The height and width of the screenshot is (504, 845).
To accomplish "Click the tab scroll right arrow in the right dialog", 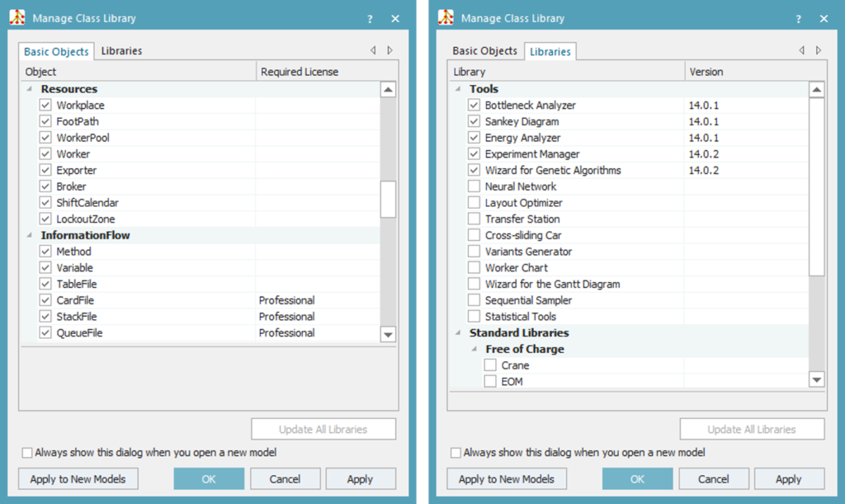I will [x=818, y=50].
